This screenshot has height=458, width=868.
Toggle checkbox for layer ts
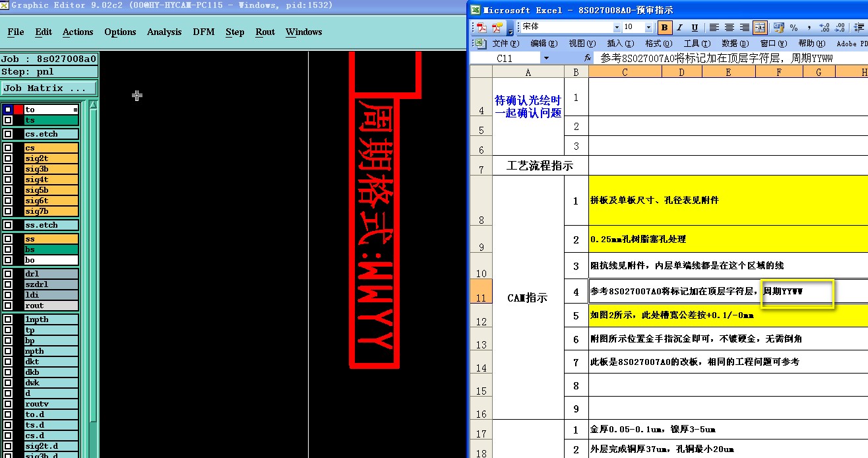(x=8, y=120)
